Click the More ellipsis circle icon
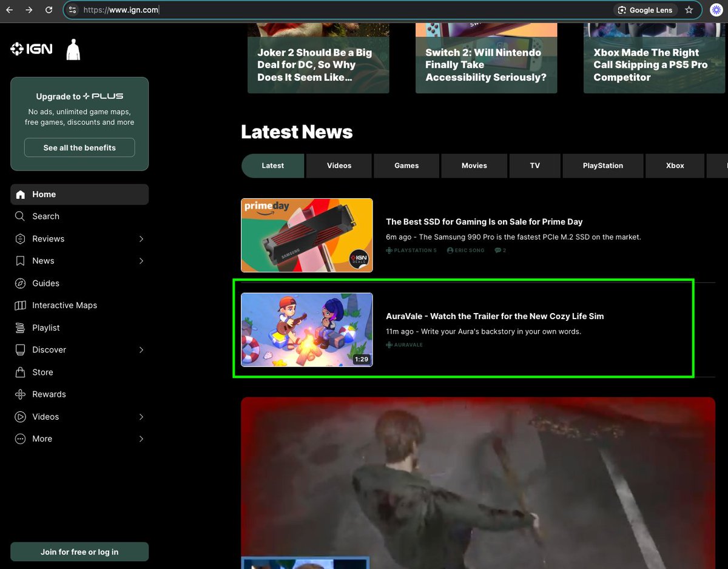 coord(21,439)
